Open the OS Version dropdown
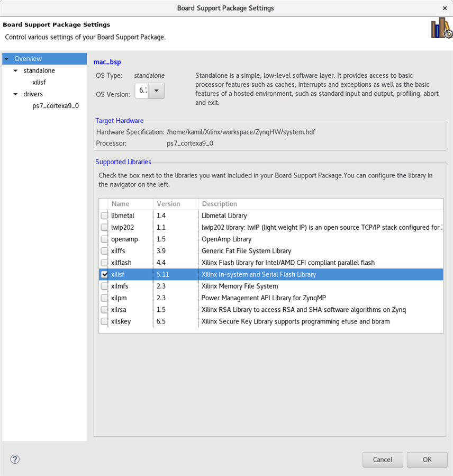453x476 pixels. (156, 91)
